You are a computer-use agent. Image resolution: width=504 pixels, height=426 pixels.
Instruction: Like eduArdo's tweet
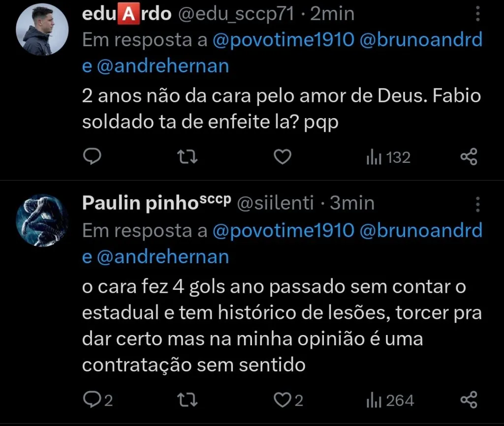[282, 156]
